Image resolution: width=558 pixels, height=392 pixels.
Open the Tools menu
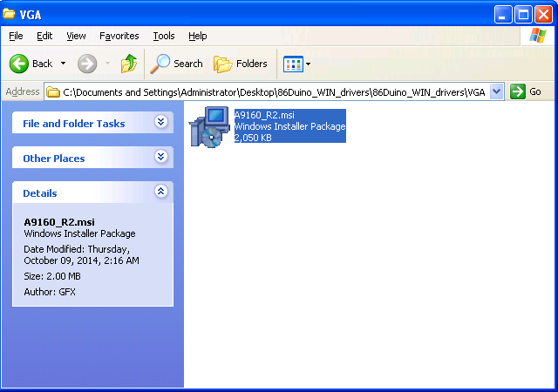click(164, 36)
